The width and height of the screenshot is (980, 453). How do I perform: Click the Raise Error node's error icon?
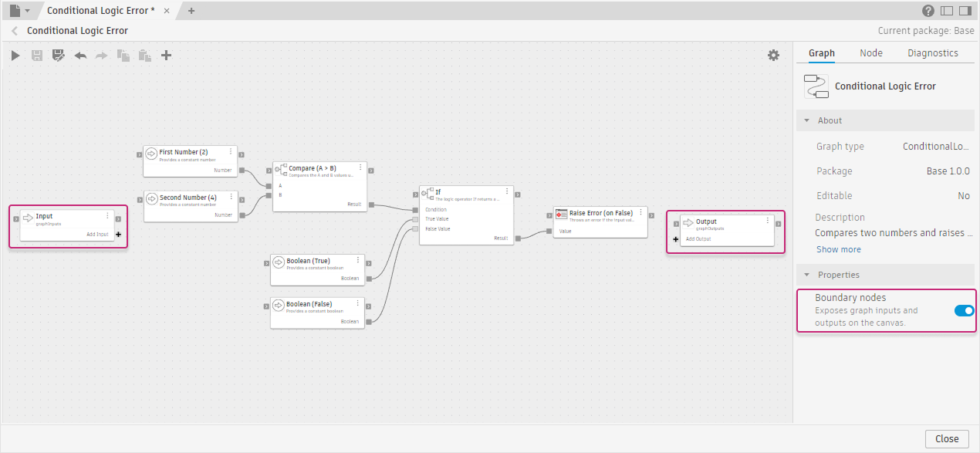pyautogui.click(x=562, y=214)
